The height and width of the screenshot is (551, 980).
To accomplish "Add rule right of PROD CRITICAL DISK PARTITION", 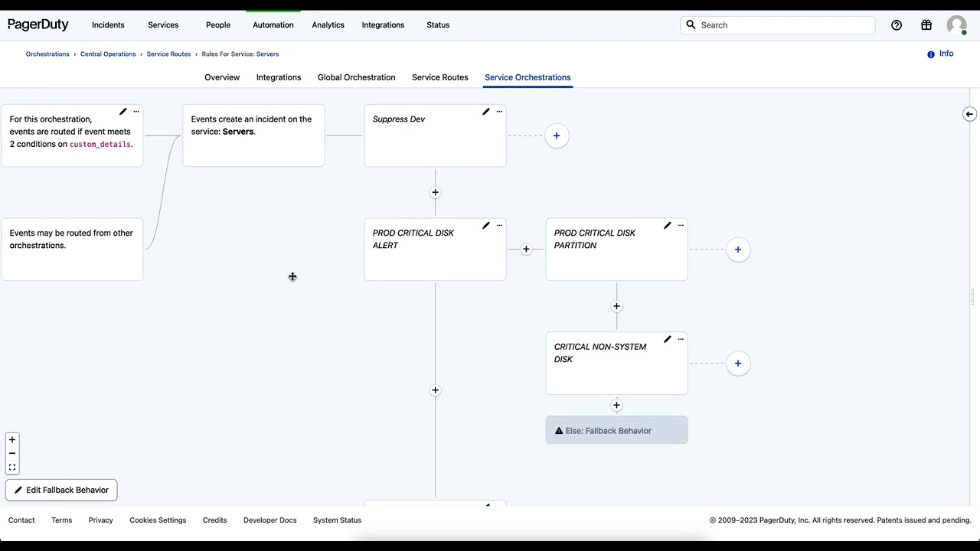I will 738,249.
